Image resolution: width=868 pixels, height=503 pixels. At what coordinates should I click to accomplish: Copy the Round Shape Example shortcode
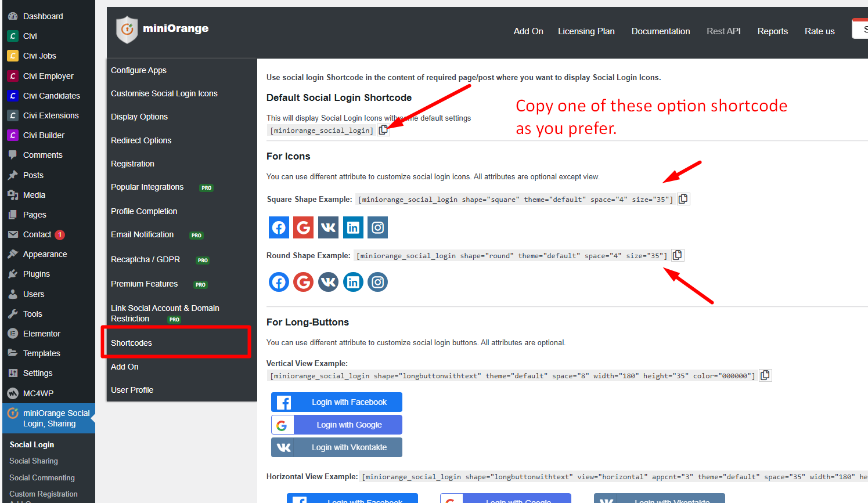[677, 255]
